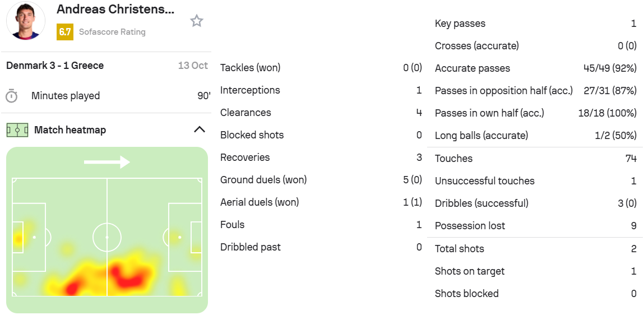Screen dimensions: 644x315
Task: Click the 13 Oct match date
Action: [x=193, y=66]
